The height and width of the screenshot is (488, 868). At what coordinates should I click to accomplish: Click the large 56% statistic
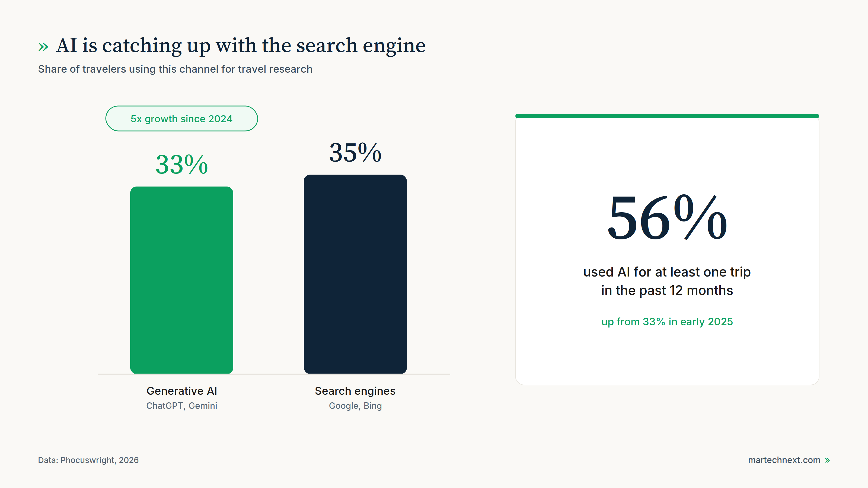tap(667, 217)
